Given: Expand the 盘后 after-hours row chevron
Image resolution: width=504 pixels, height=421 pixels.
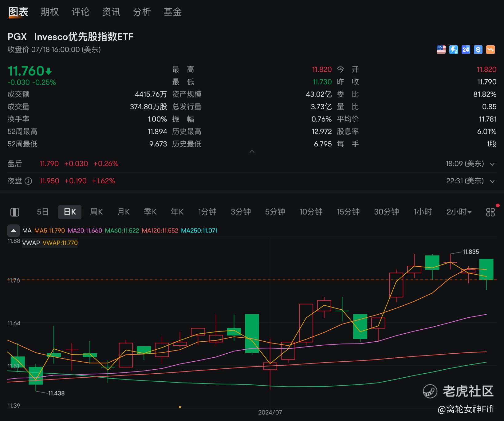Looking at the screenshot, I should pos(492,164).
